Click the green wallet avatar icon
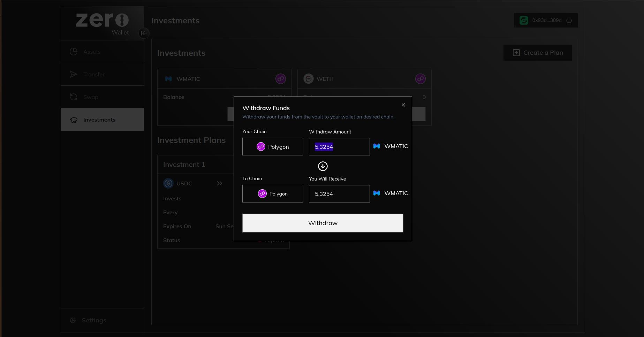This screenshot has height=337, width=644. [x=524, y=20]
